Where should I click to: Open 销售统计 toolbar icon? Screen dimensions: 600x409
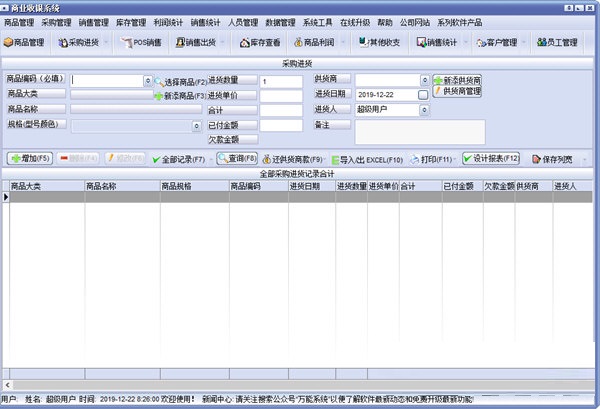[437, 42]
